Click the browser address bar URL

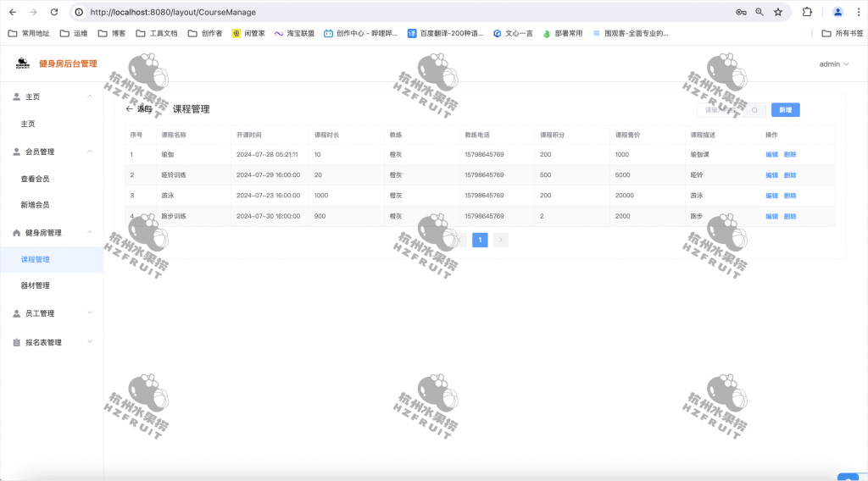[173, 12]
